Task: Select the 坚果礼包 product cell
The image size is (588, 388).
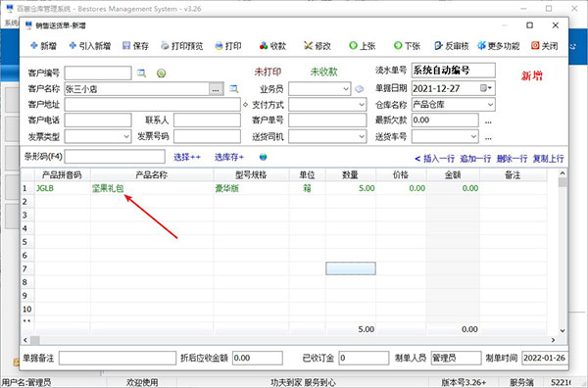Action: (152, 188)
